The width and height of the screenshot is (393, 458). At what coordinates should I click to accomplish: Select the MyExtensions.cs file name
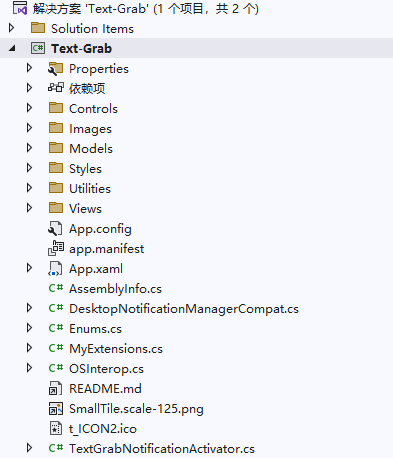[x=116, y=349]
